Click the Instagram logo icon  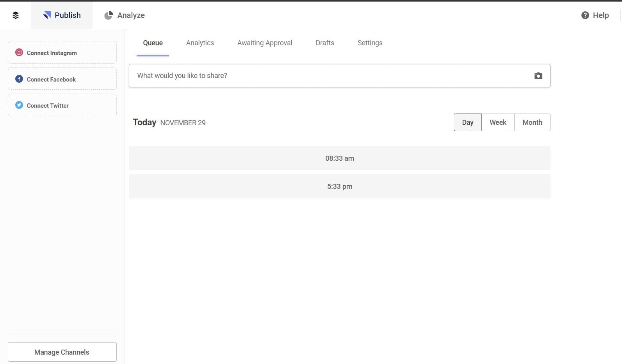tap(19, 52)
